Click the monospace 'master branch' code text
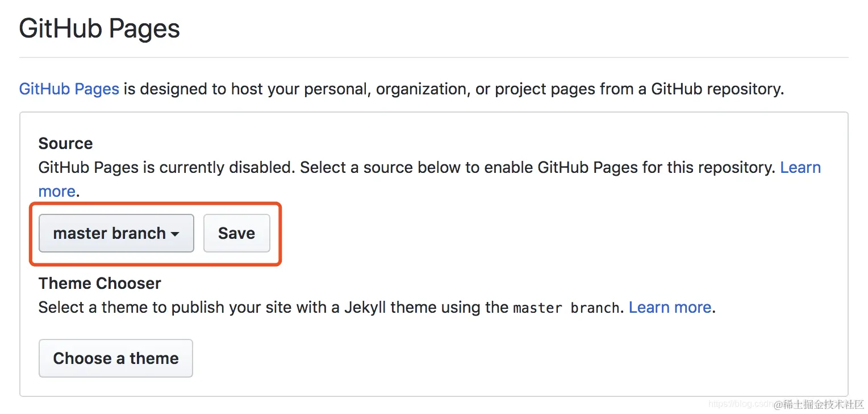The width and height of the screenshot is (868, 414). pos(566,308)
